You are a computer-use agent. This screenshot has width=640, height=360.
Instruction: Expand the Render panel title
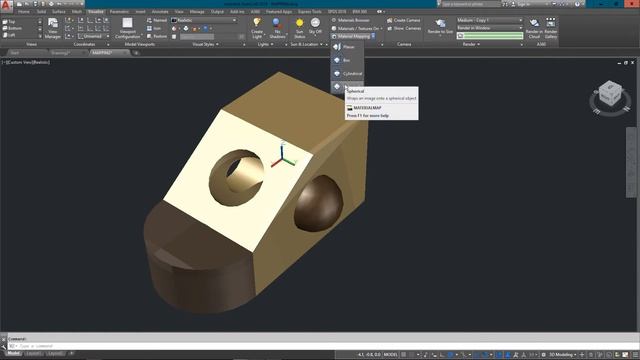pyautogui.click(x=471, y=44)
